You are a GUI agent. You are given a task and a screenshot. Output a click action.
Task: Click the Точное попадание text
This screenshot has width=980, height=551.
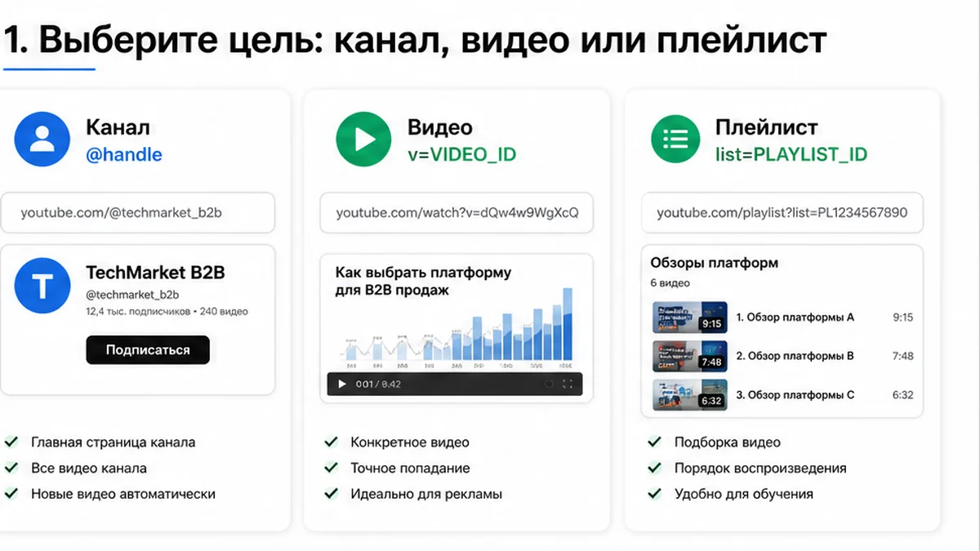pyautogui.click(x=410, y=469)
